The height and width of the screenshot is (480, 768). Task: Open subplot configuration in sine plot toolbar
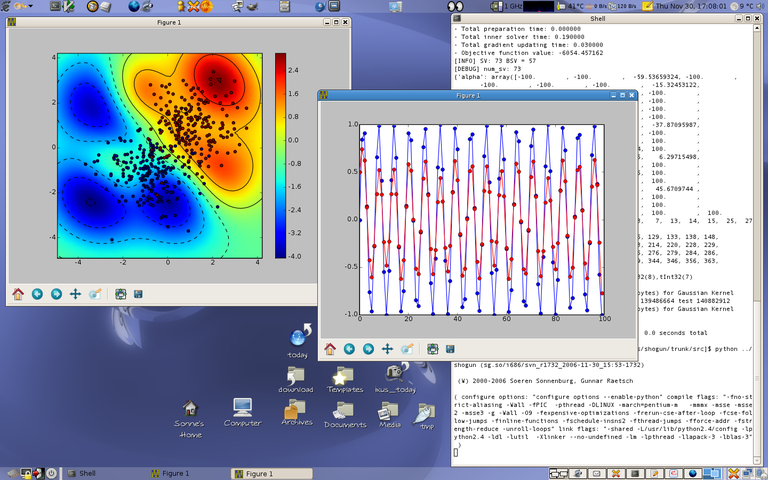pos(433,349)
